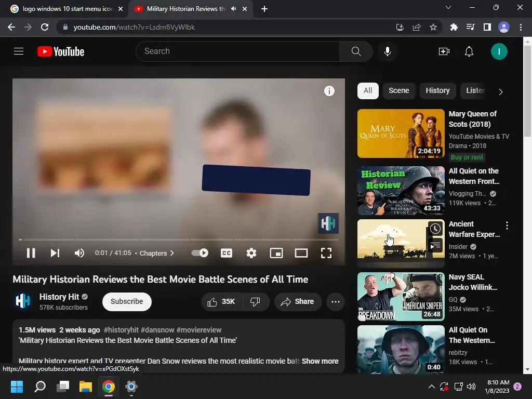The height and width of the screenshot is (399, 532).
Task: Open Chrome extensions puzzle icon
Action: pyautogui.click(x=454, y=27)
